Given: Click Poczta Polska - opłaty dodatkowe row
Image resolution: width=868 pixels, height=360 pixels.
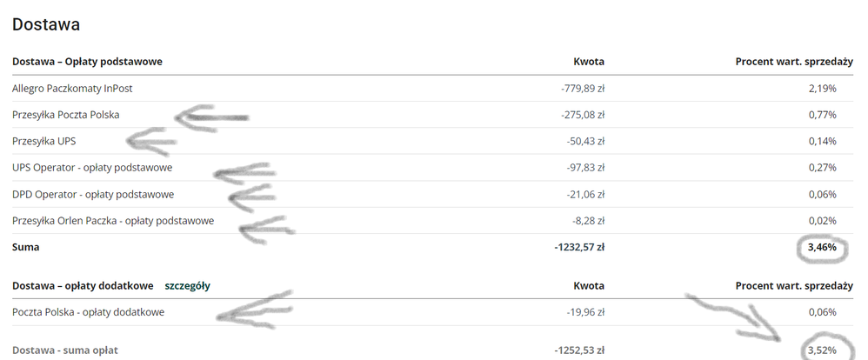Looking at the screenshot, I should pyautogui.click(x=88, y=312).
